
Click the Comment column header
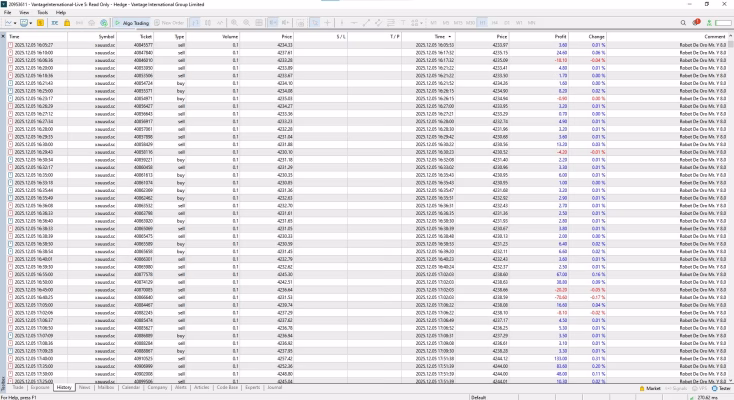click(x=667, y=37)
